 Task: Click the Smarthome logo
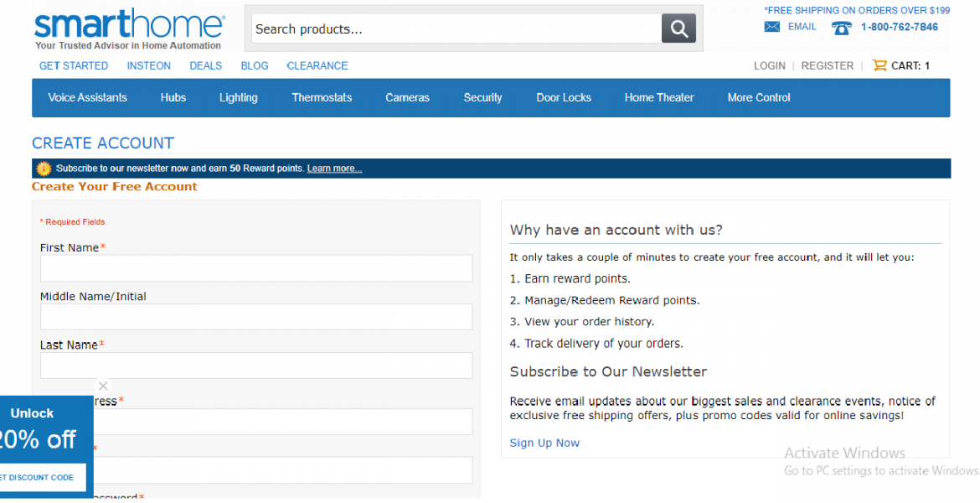(129, 29)
